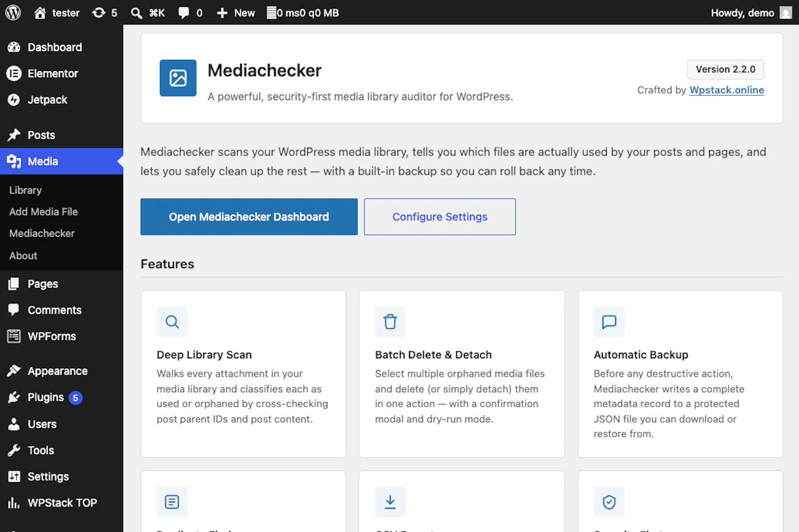Click the Media sidebar icon
This screenshot has width=799, height=532.
[x=14, y=161]
